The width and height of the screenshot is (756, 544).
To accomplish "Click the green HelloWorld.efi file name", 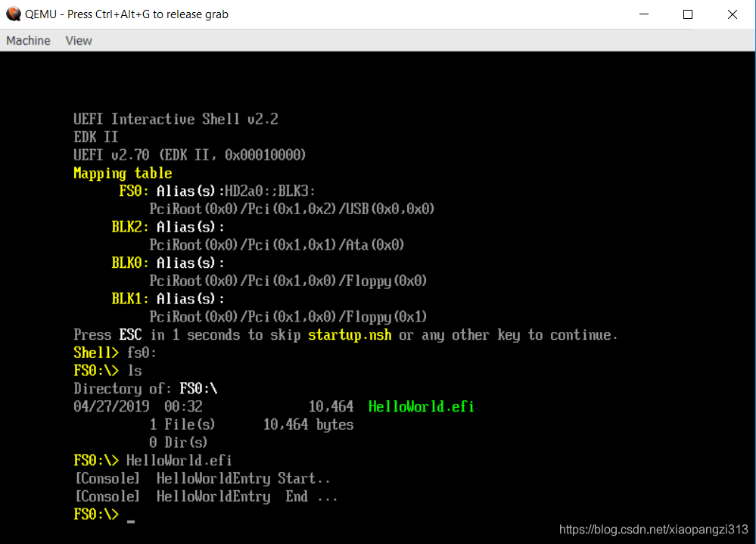I will click(421, 406).
